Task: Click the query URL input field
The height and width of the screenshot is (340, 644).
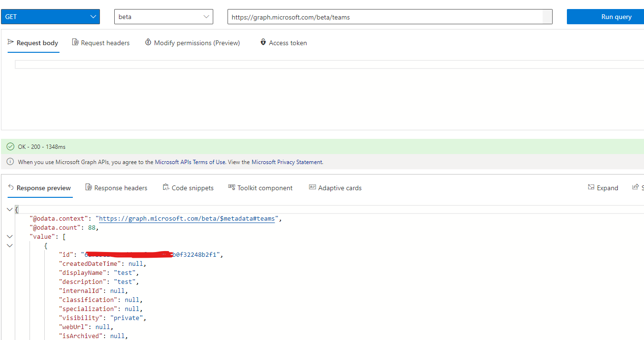Action: [390, 17]
